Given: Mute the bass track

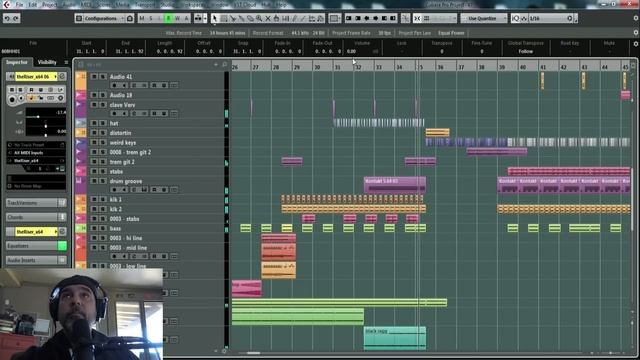Looking at the screenshot, I should click(x=94, y=228).
